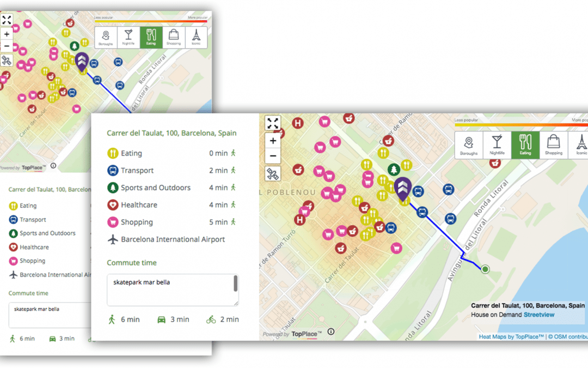This screenshot has height=368, width=588.
Task: Select Shopping heat map on large map
Action: click(x=554, y=145)
